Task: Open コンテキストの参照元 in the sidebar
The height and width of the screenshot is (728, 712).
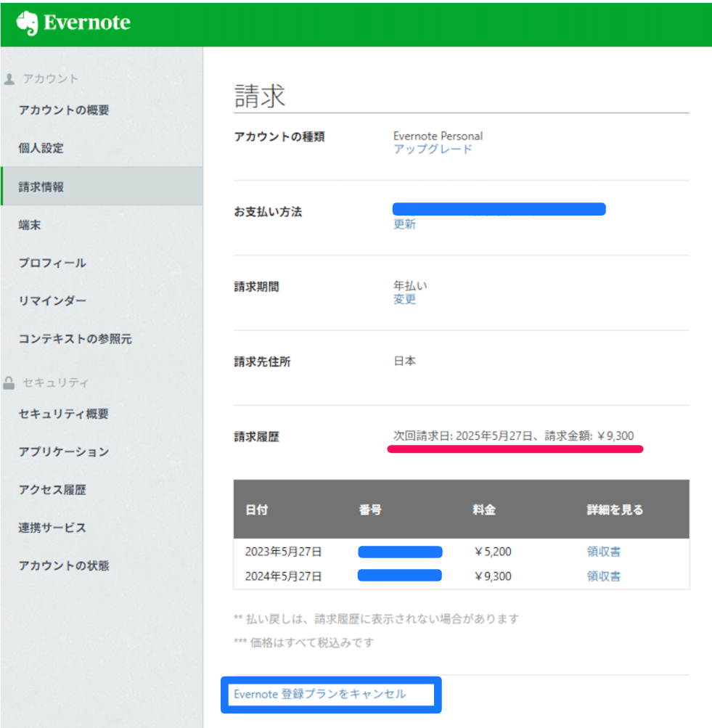Action: [75, 339]
